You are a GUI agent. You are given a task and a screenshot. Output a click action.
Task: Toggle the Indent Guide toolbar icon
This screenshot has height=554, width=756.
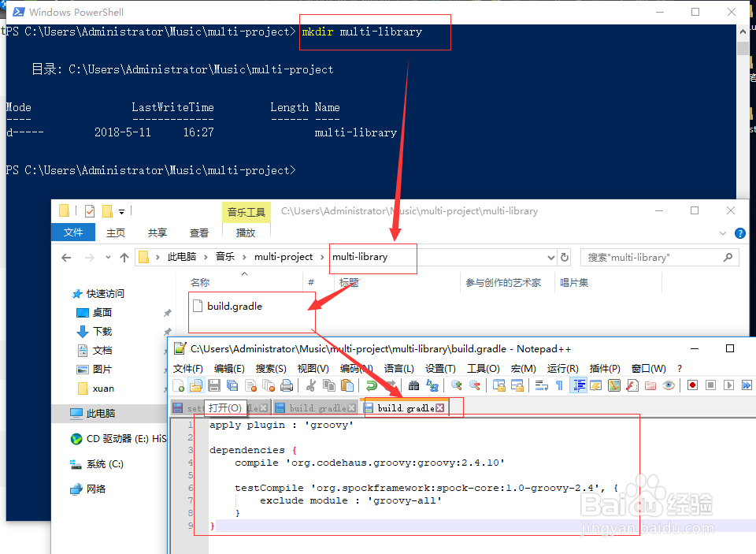578,385
